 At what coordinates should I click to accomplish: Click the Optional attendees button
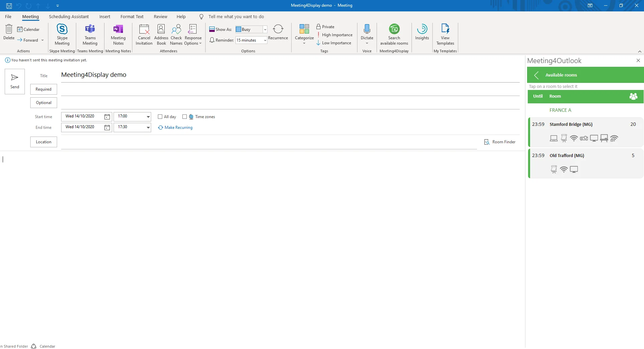(44, 103)
